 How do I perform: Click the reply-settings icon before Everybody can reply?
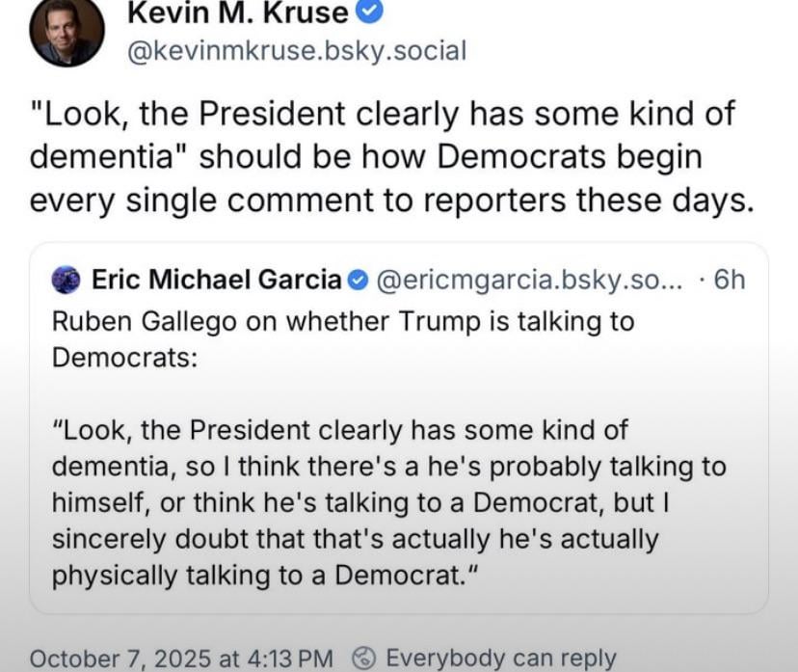click(364, 659)
